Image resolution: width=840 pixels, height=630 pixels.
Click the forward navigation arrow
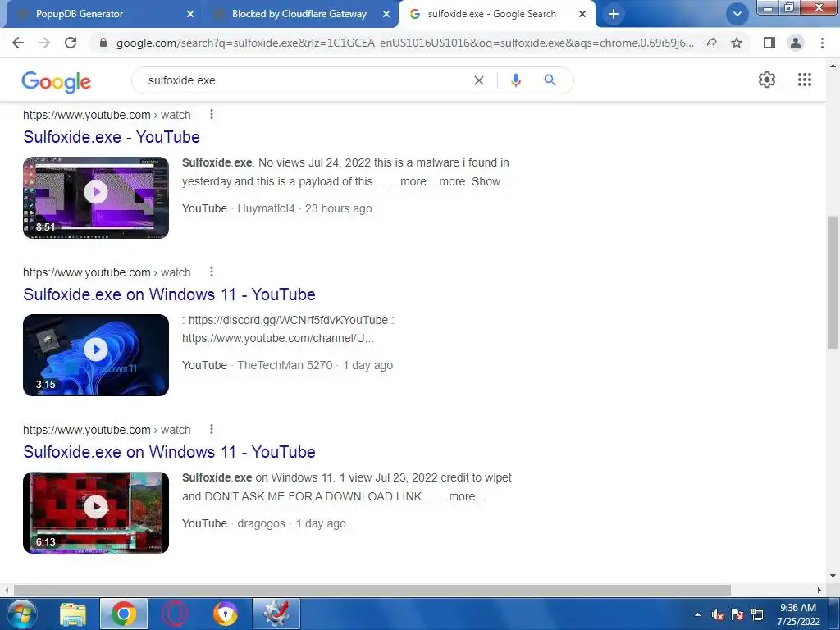[44, 43]
